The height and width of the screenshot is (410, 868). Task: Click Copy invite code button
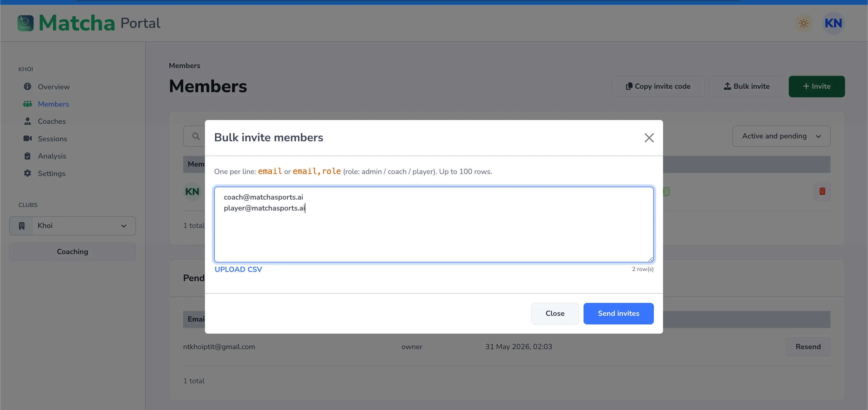pos(658,86)
